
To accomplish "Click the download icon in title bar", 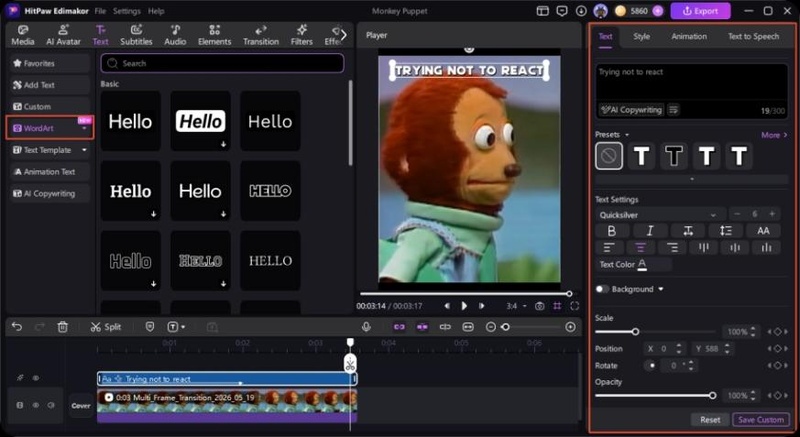I will (x=581, y=11).
